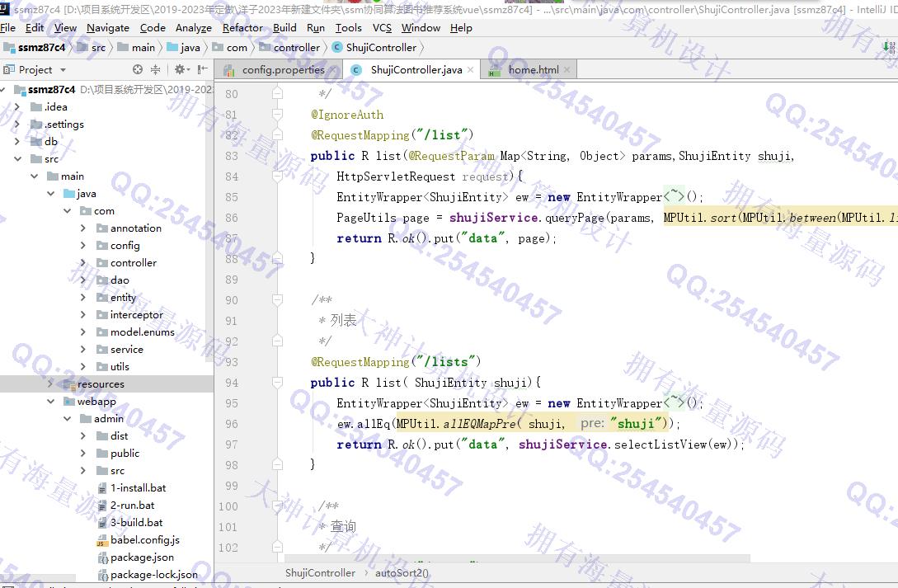This screenshot has height=588, width=898.
Task: Select 3-build.bat file
Action: [x=136, y=522]
